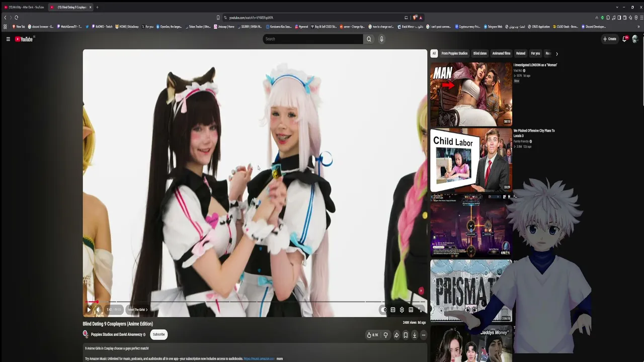Viewport: 644px width, 362px height.
Task: Open the 'Child Labor' video thumbnail
Action: click(471, 160)
